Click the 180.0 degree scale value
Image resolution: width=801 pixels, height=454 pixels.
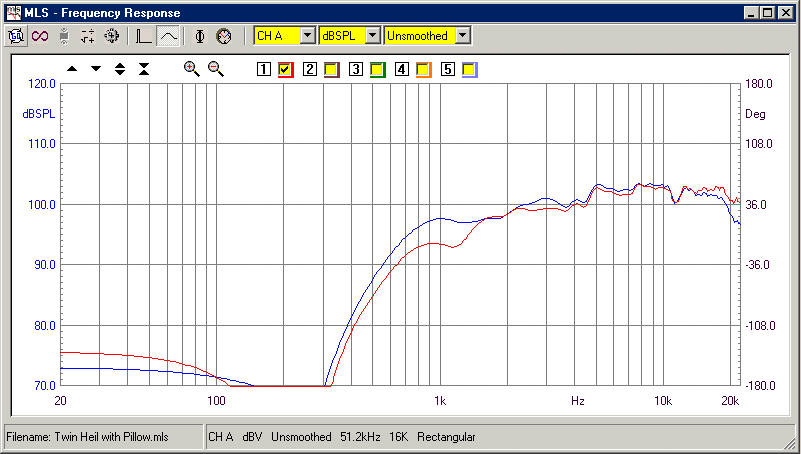pyautogui.click(x=759, y=84)
